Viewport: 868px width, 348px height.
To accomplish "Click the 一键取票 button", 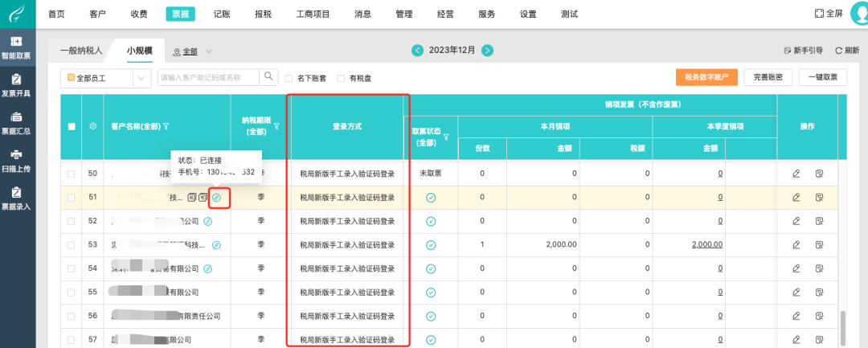I will point(822,77).
